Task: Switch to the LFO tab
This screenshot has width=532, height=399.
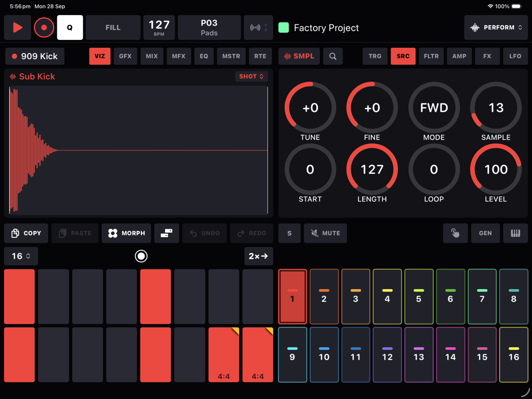Action: (515, 56)
